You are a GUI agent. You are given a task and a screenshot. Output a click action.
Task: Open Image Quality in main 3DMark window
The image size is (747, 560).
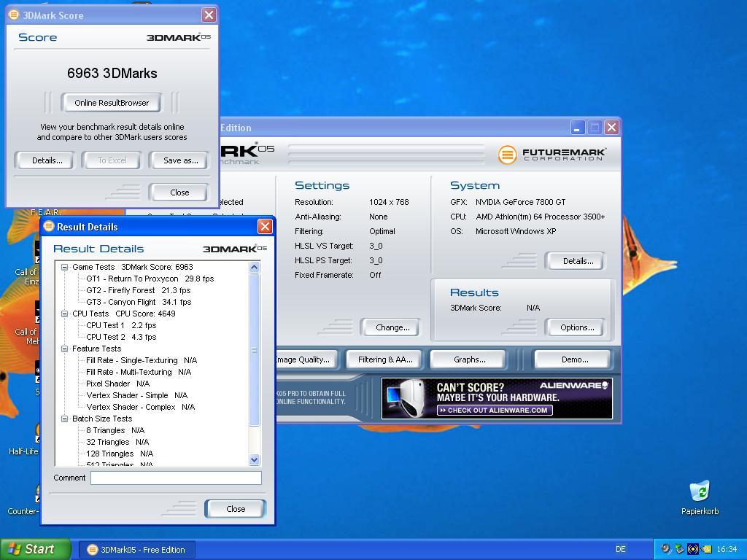(x=306, y=359)
